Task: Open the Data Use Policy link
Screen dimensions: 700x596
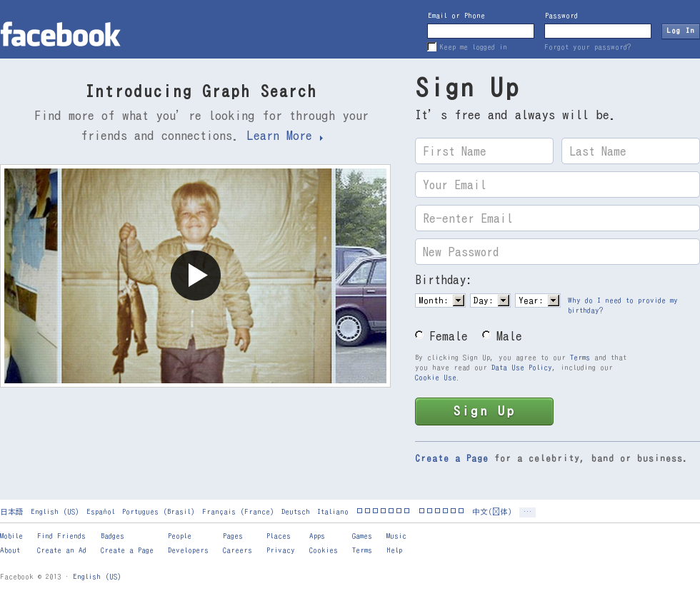Action: pos(522,368)
